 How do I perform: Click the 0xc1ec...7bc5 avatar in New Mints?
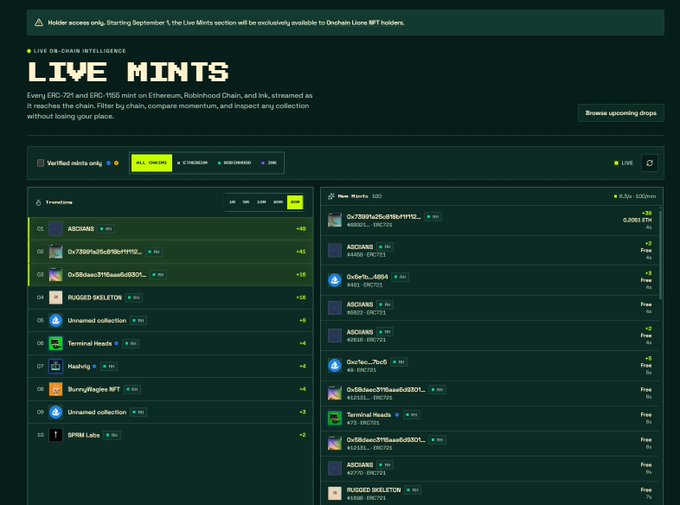point(335,365)
